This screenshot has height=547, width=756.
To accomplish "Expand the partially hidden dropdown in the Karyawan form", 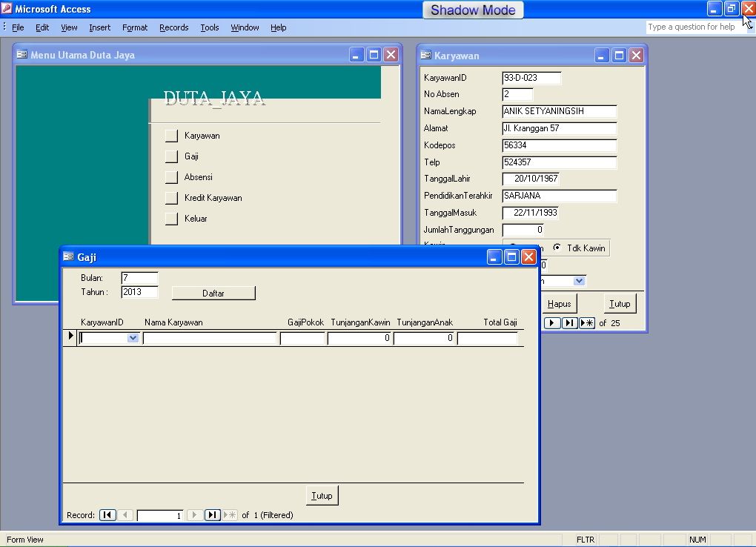I will (579, 281).
